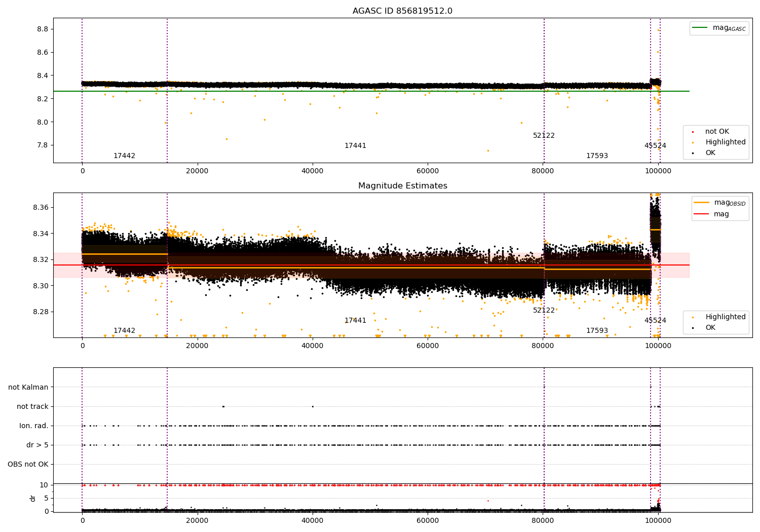Click the "not track" row label
This screenshot has width=760, height=532.
pos(32,407)
